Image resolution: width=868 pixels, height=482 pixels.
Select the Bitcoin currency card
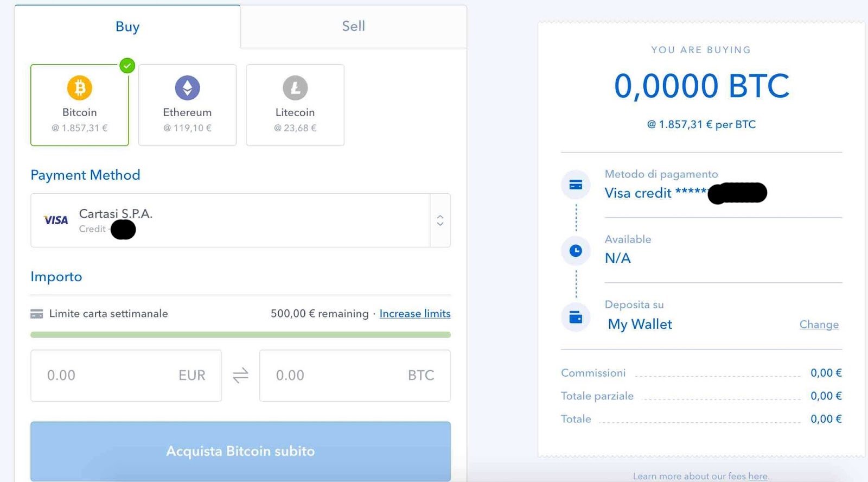tap(80, 105)
